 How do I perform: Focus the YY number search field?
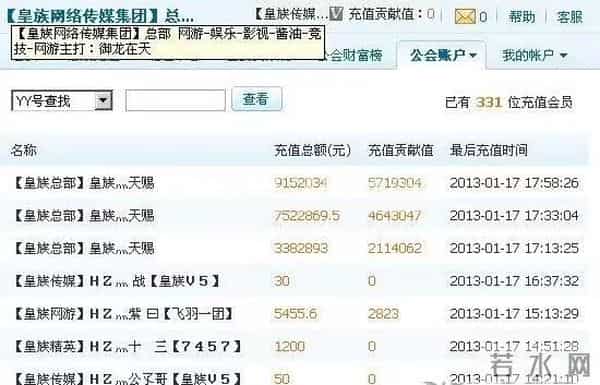pyautogui.click(x=176, y=101)
